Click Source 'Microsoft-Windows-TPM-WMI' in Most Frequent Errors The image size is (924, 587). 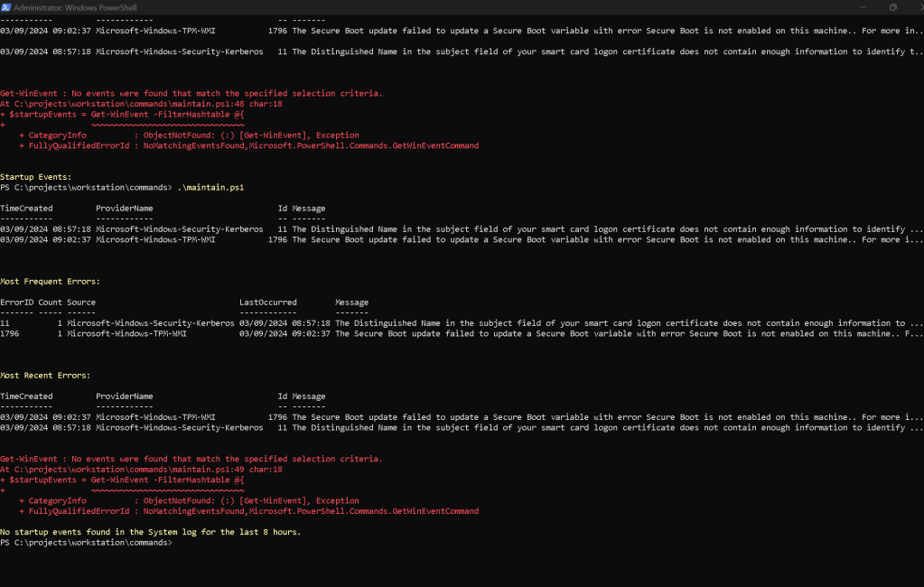[126, 333]
